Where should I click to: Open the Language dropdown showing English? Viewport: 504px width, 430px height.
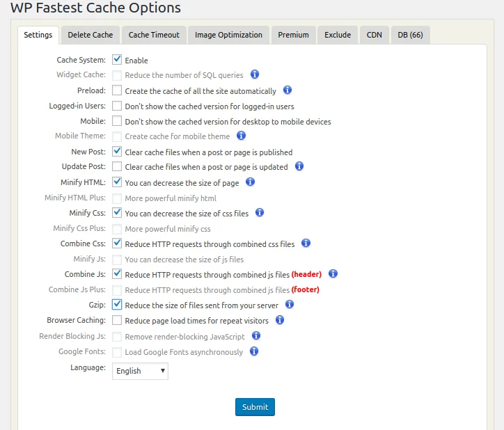(140, 371)
